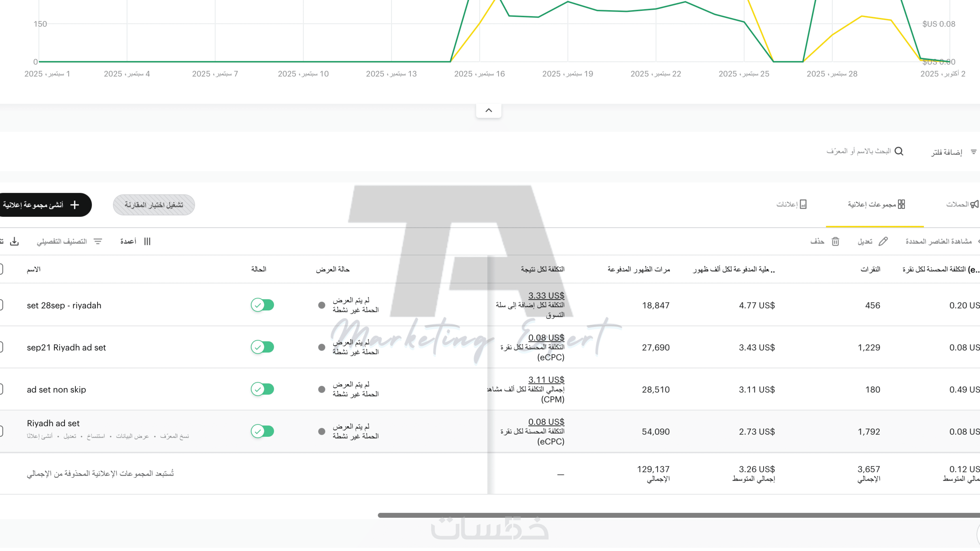This screenshot has width=980, height=551.
Task: Click the breakdown filter-lines icon
Action: point(98,242)
